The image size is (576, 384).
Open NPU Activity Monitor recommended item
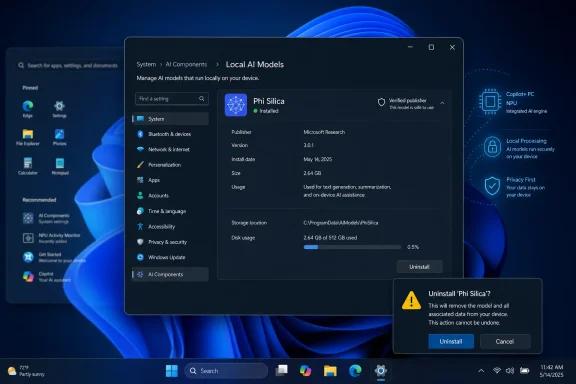[51, 238]
